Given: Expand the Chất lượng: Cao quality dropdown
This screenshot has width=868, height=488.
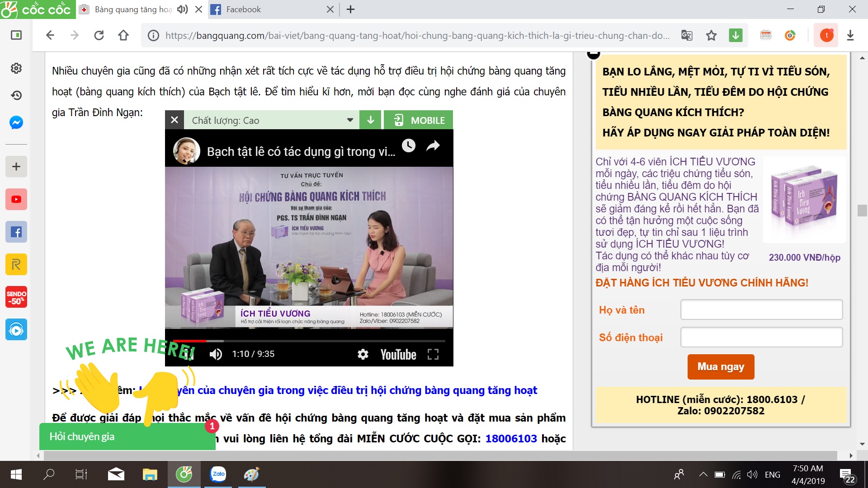Looking at the screenshot, I should (349, 120).
